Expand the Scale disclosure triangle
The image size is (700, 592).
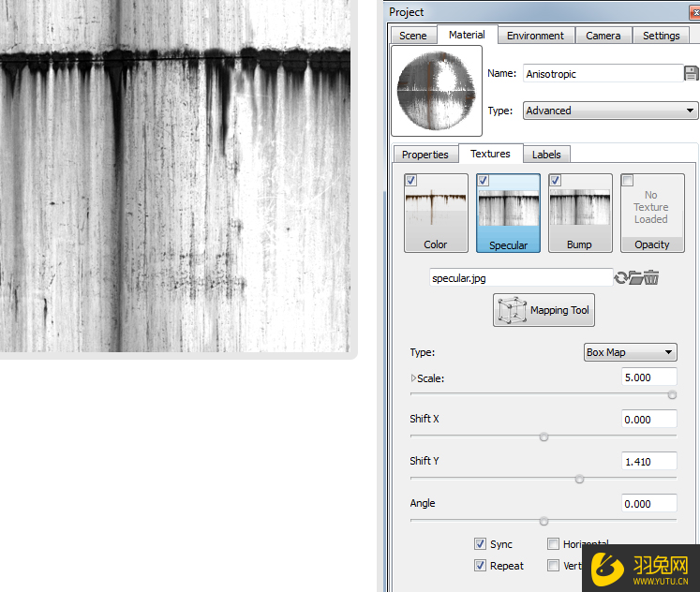click(x=414, y=378)
